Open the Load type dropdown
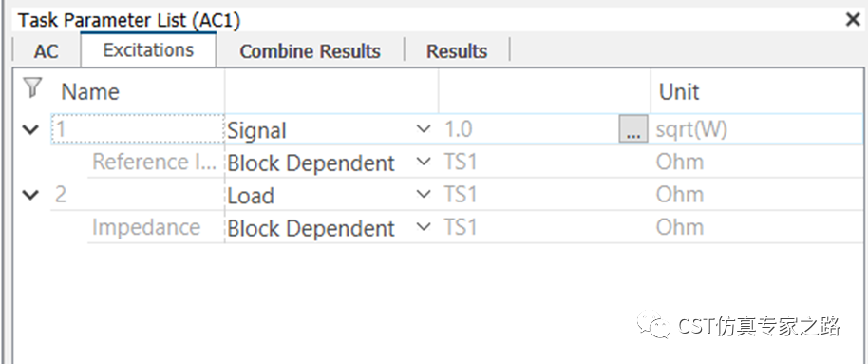Image resolution: width=868 pixels, height=364 pixels. (329, 195)
